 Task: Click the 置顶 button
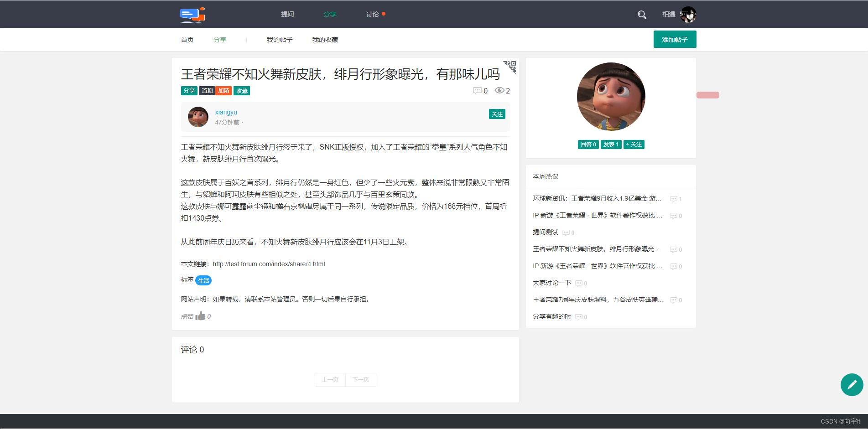207,91
